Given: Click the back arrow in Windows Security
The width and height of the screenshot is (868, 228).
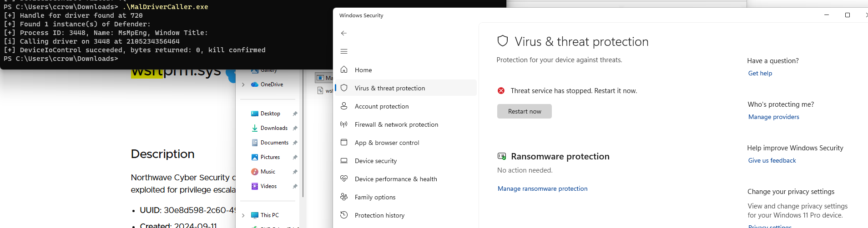Looking at the screenshot, I should [344, 33].
